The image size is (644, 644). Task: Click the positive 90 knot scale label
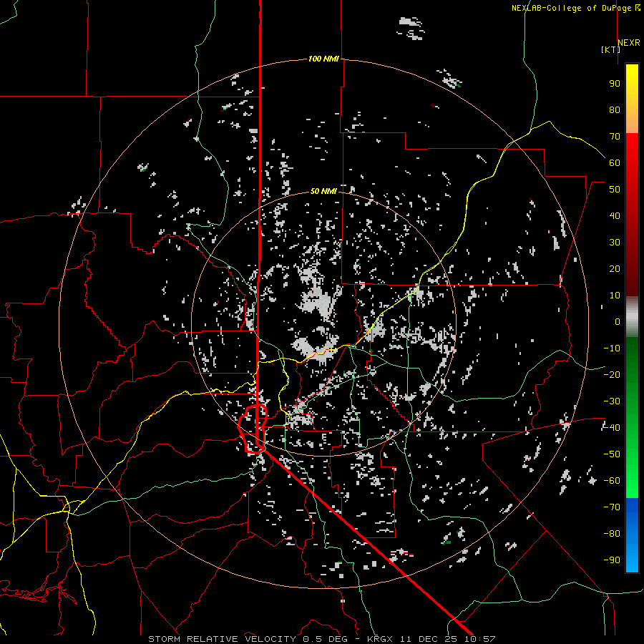[615, 84]
